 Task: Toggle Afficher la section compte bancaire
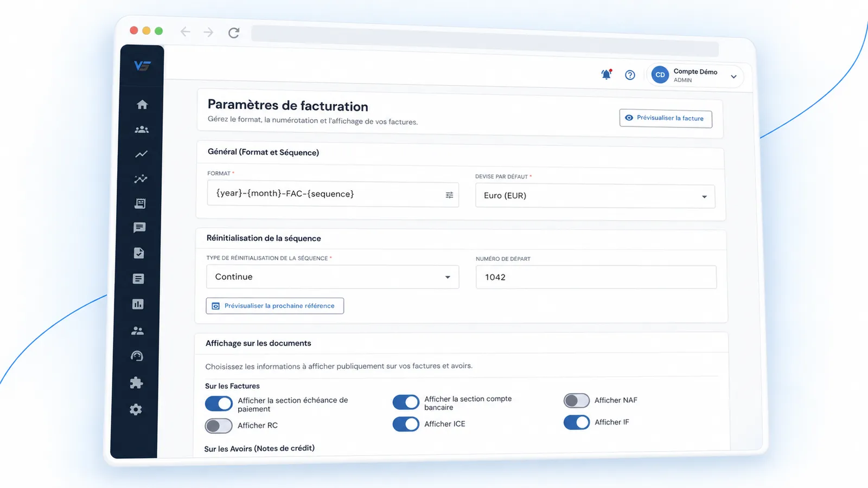pyautogui.click(x=406, y=402)
